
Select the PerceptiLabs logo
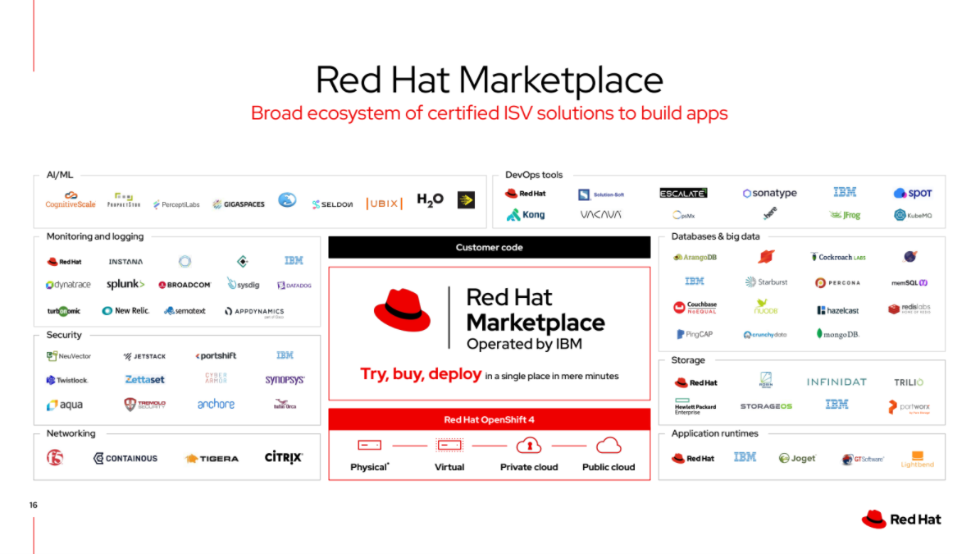point(176,204)
